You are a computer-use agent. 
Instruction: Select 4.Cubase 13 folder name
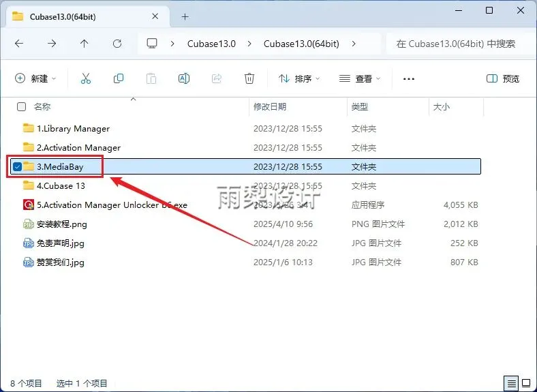61,185
